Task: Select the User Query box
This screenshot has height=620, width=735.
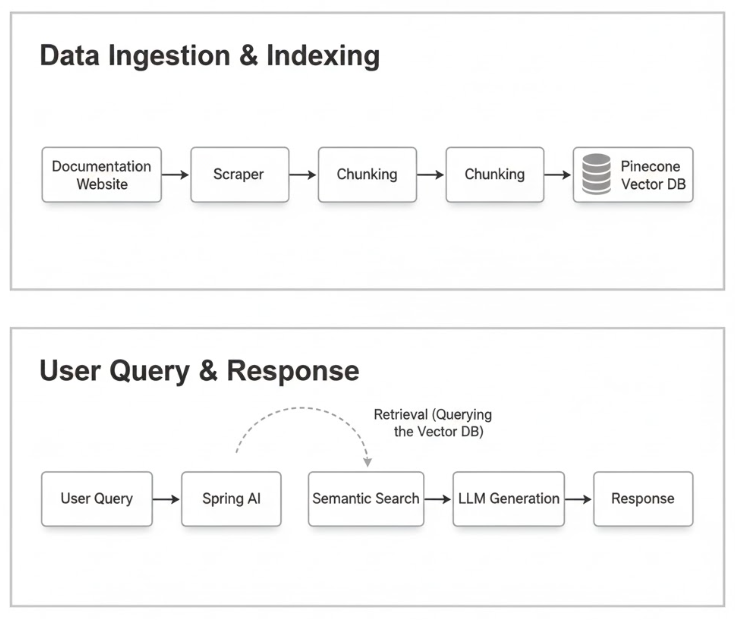Action: pos(97,499)
